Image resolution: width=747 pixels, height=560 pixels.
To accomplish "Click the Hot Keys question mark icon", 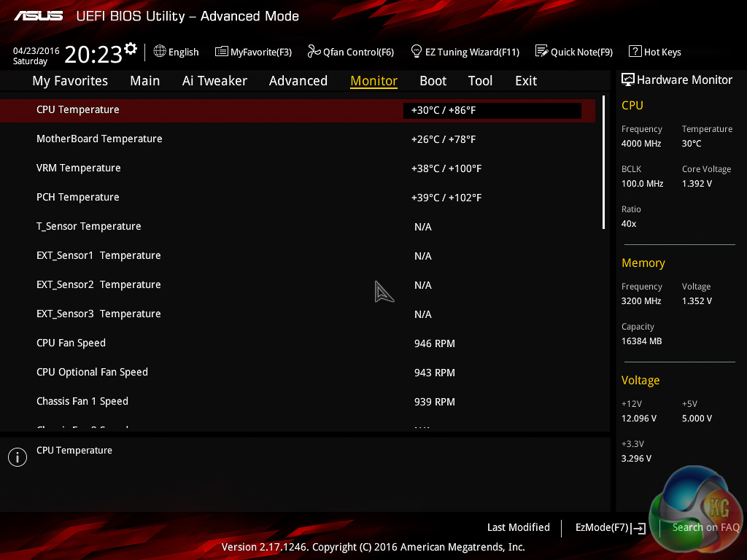I will click(x=635, y=51).
